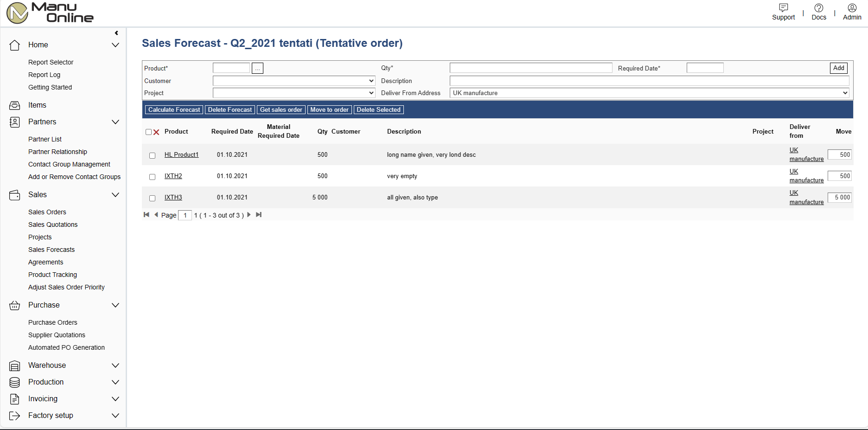Collapse the Sales menu section chevron
The height and width of the screenshot is (430, 868).
(115, 195)
